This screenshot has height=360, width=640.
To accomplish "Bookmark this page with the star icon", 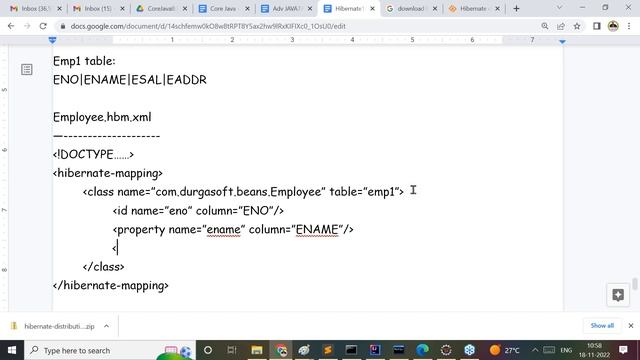I will (577, 26).
